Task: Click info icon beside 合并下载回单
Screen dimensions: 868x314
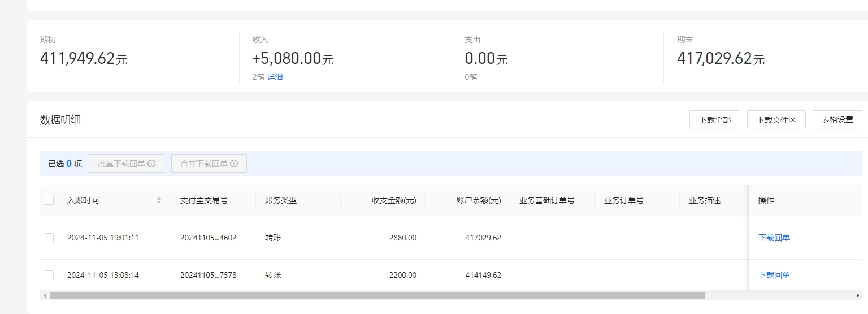Action: tap(234, 164)
